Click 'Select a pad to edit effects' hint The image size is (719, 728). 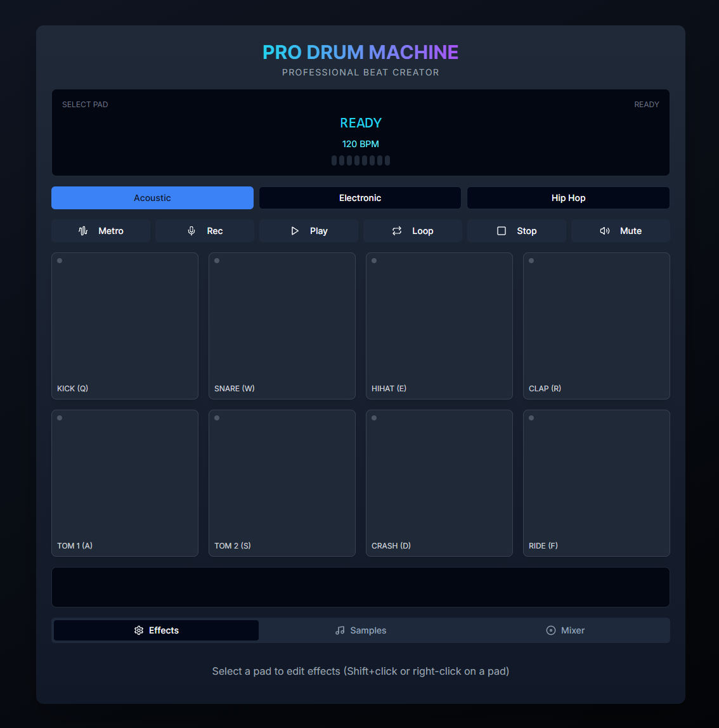pyautogui.click(x=361, y=672)
